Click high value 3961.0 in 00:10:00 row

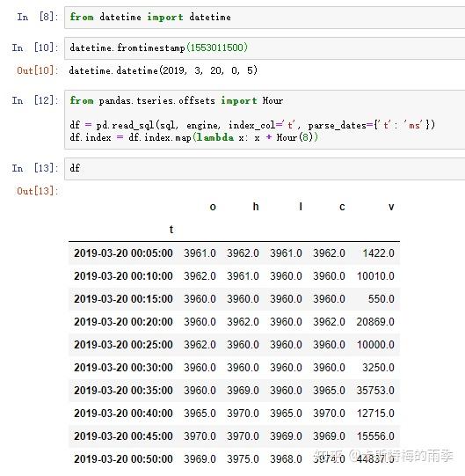pos(243,276)
